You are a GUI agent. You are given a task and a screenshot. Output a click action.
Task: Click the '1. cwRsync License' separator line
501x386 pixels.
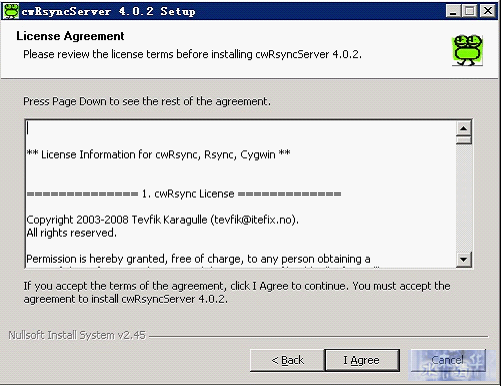[x=184, y=194]
